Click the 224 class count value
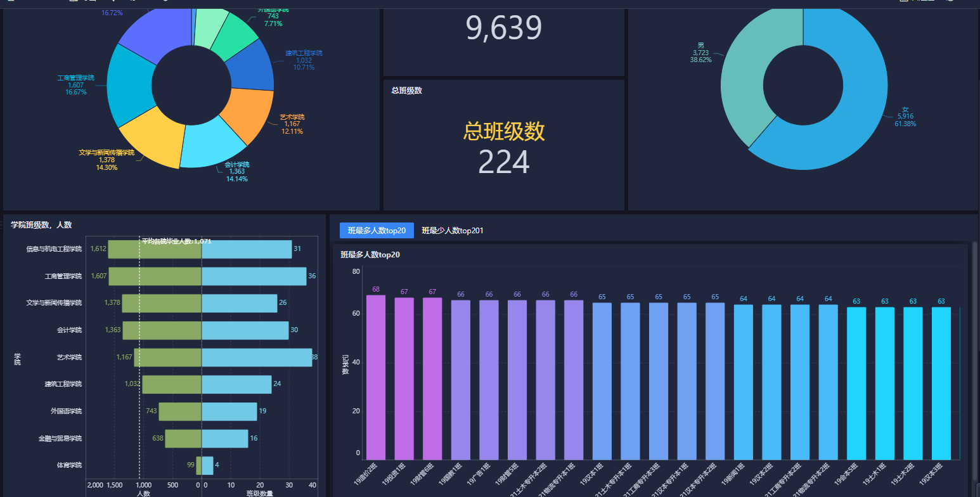980x497 pixels. click(x=504, y=162)
